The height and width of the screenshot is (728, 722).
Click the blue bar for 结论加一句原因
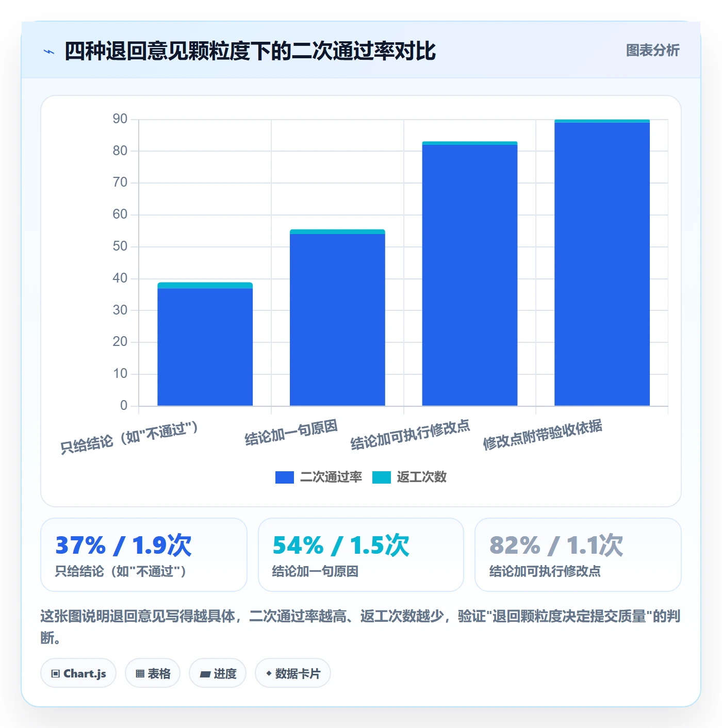pos(337,320)
